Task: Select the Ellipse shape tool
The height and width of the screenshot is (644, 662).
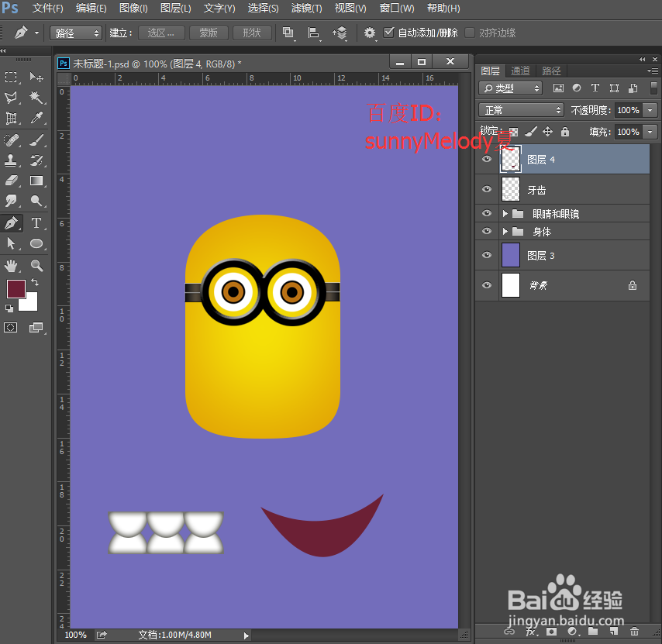Action: pos(36,243)
